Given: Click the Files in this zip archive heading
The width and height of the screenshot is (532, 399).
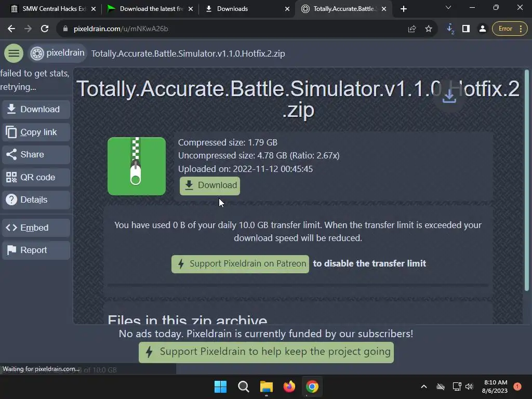Looking at the screenshot, I should pos(188,319).
